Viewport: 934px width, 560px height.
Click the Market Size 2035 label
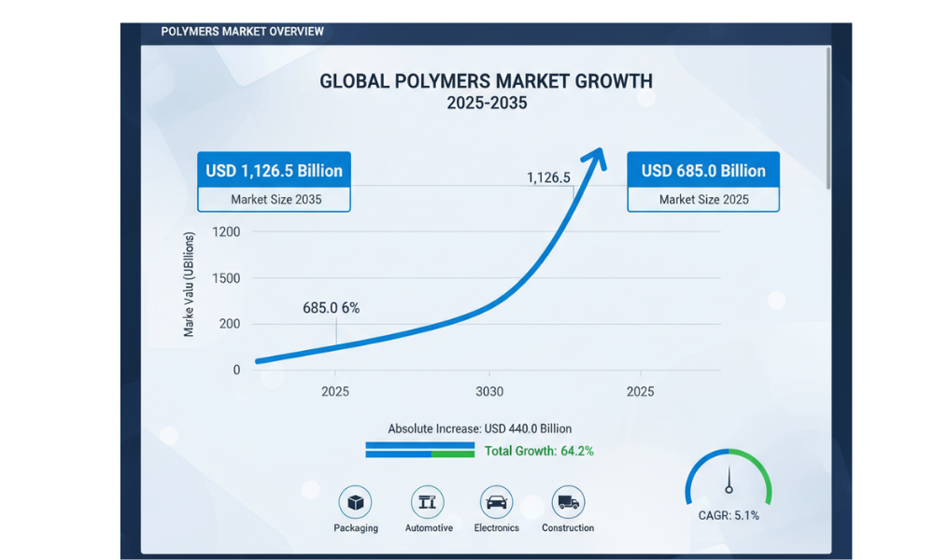tap(274, 200)
